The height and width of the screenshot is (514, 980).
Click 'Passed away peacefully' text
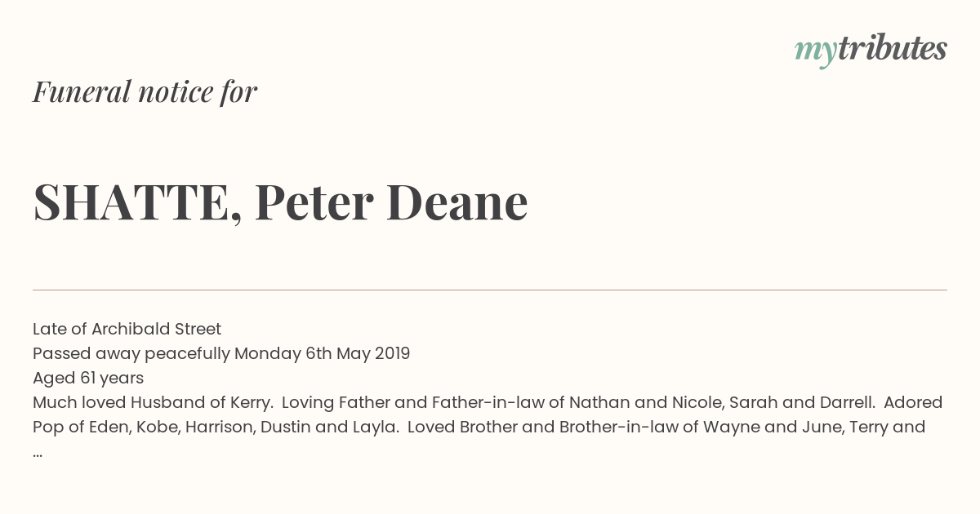pos(131,353)
